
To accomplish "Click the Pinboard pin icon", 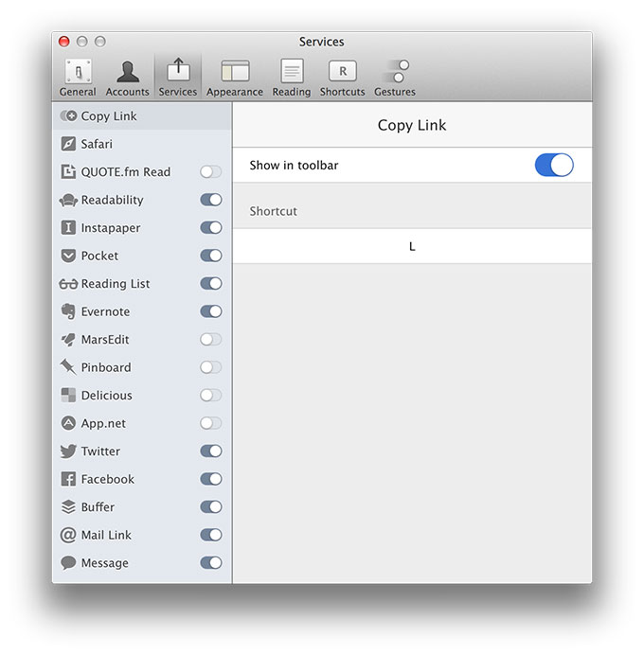I will 68,367.
